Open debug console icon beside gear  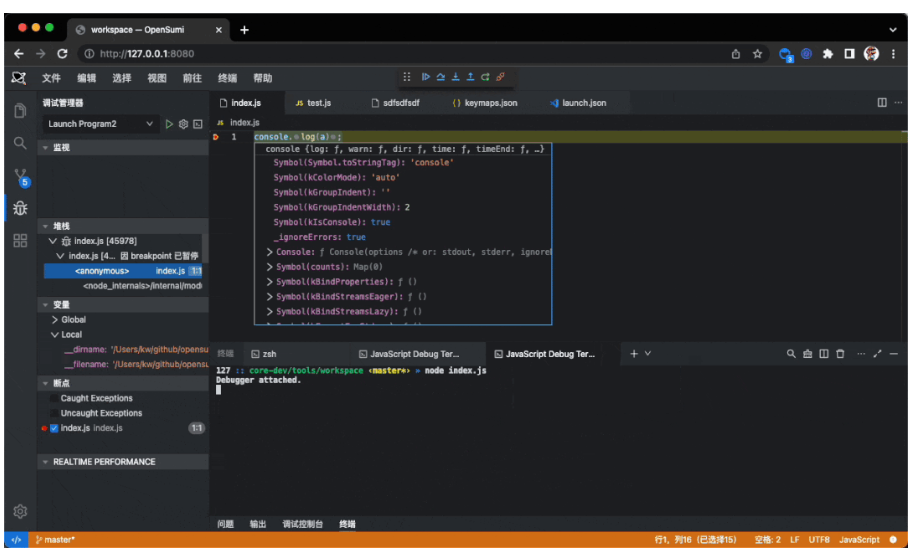198,124
